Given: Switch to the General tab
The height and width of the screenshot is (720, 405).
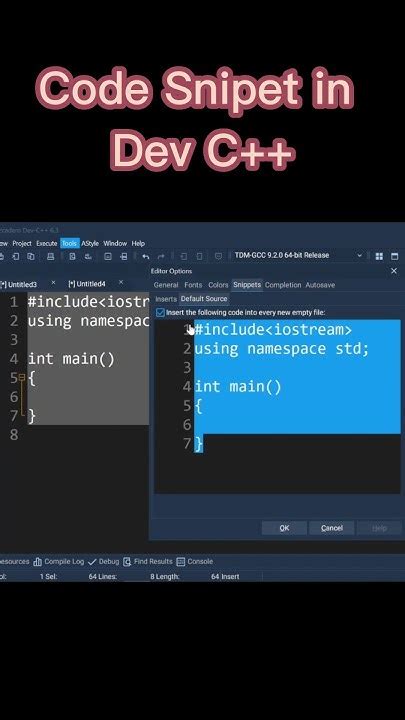Looking at the screenshot, I should 166,285.
